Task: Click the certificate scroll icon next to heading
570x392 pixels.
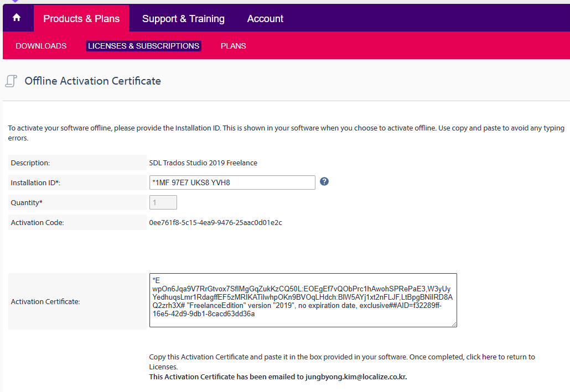Action: 11,81
